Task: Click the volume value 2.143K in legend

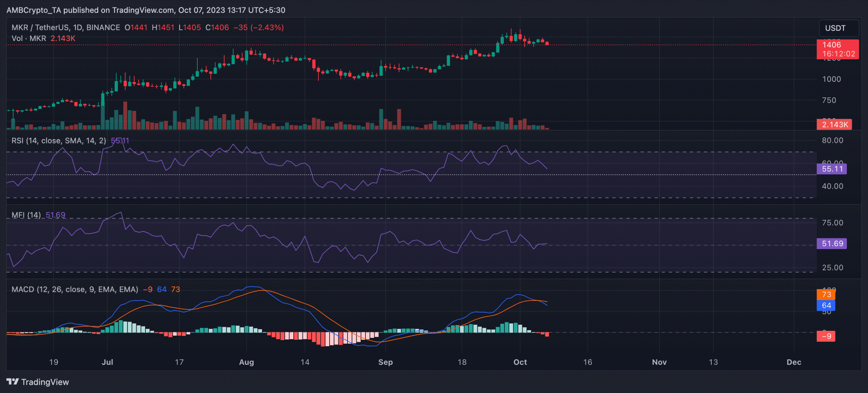Action: [63, 38]
